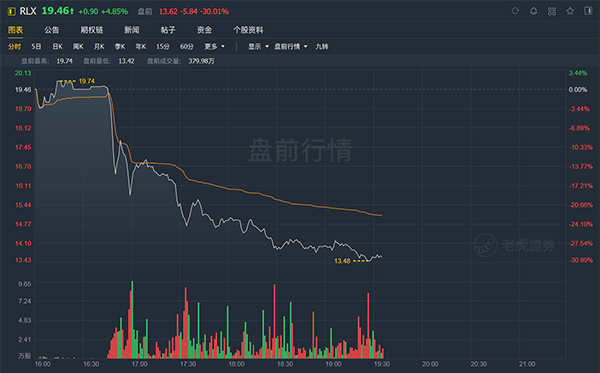Screen dimensions: 600x373
Task: Click the yellow 13.48 low marker on chart
Action: coord(342,261)
